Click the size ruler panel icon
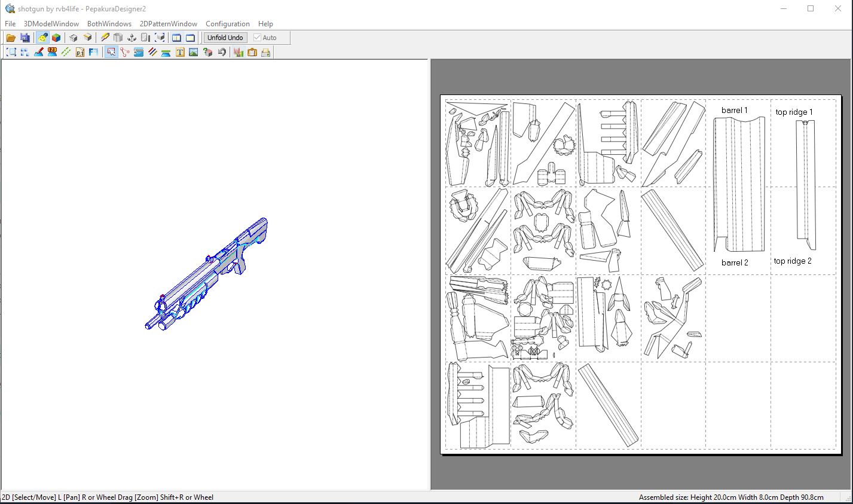Viewport: 853px width, 504px height. 145,38
